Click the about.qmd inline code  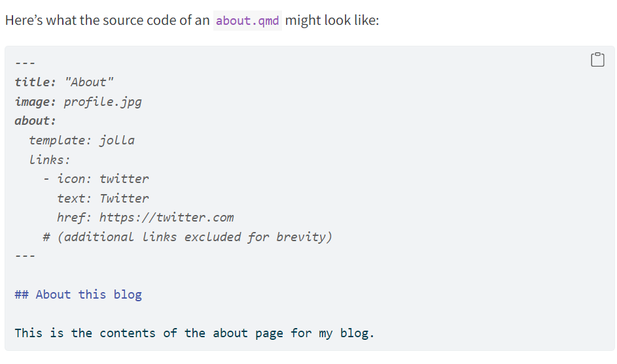click(247, 20)
